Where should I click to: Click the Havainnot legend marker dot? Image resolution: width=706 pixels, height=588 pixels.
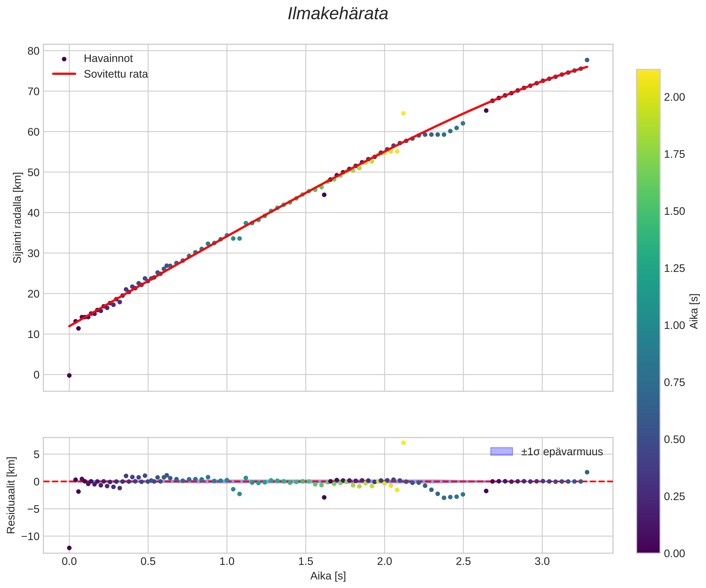64,59
